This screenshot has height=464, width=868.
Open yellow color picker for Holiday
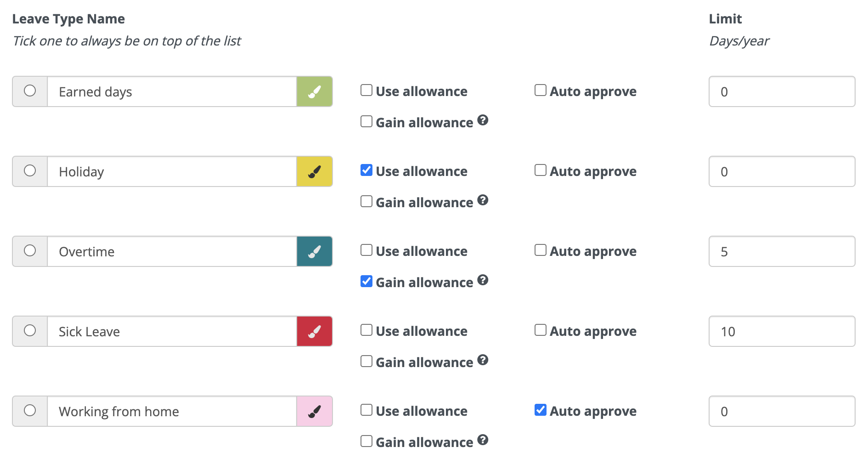[x=315, y=172]
